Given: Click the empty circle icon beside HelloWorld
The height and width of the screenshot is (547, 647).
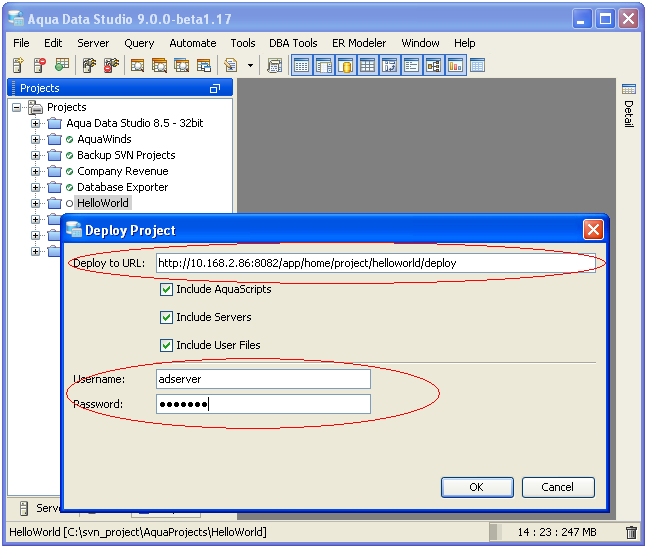Looking at the screenshot, I should (69, 203).
